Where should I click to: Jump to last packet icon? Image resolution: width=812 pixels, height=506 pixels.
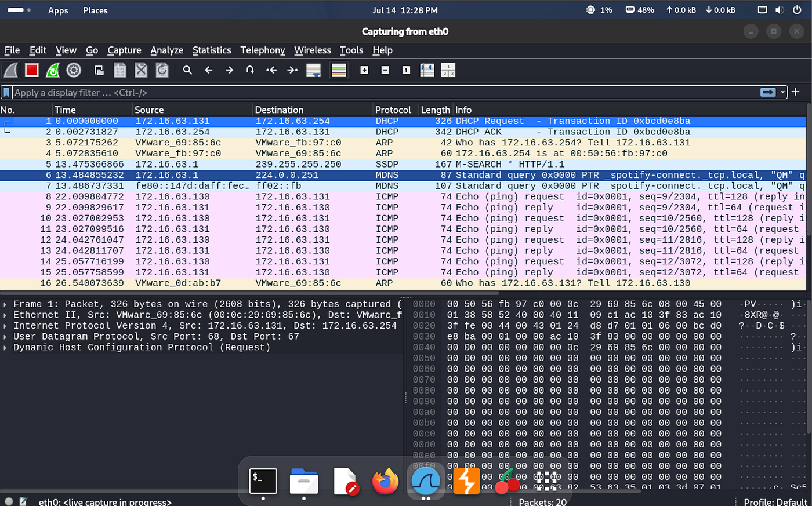click(x=292, y=70)
